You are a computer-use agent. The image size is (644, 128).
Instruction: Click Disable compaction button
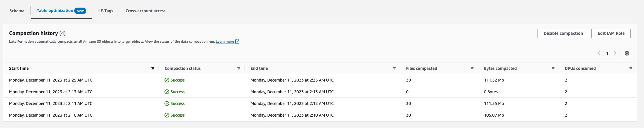tap(563, 33)
